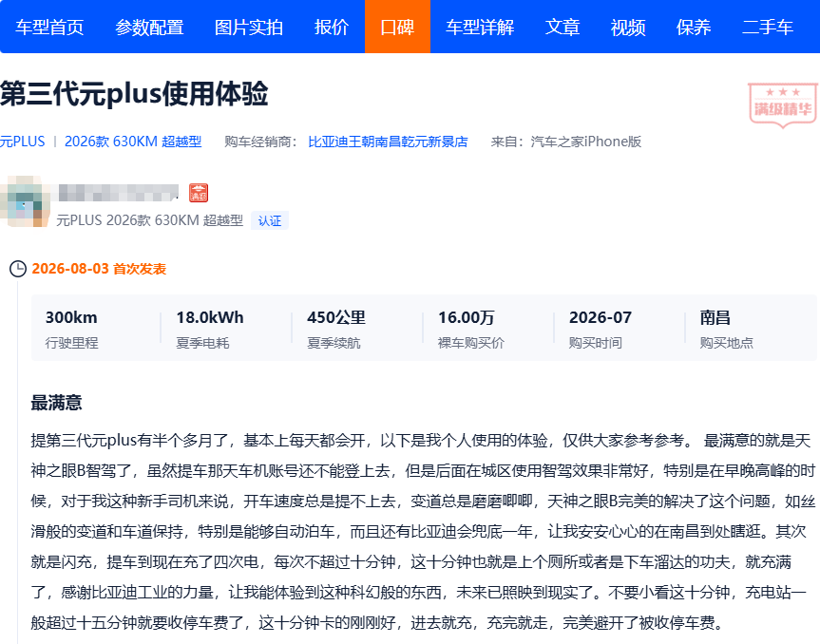This screenshot has height=644, width=820.
Task: Open the 二手车 tab
Action: (768, 28)
